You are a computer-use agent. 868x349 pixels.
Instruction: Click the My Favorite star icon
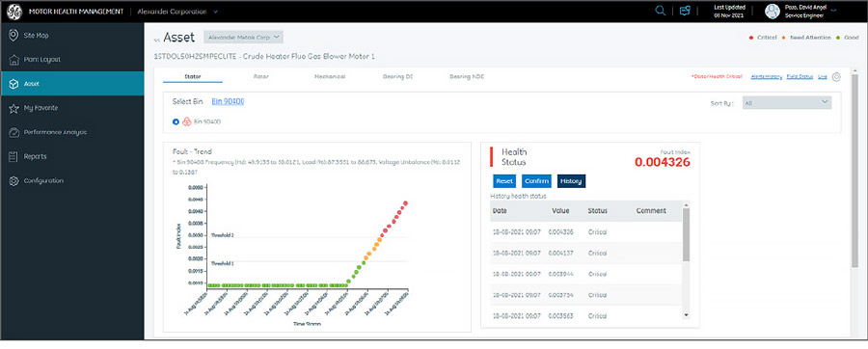[x=14, y=108]
